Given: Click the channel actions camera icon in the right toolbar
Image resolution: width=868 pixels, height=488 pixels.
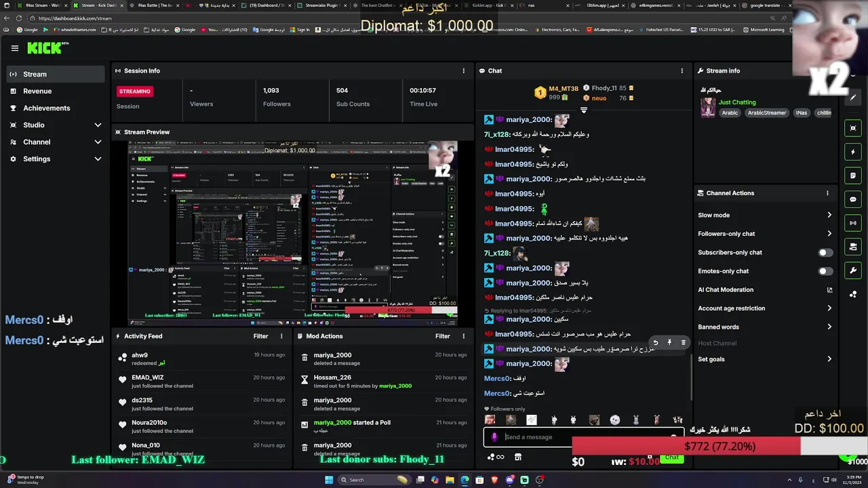Looking at the screenshot, I should [x=853, y=247].
